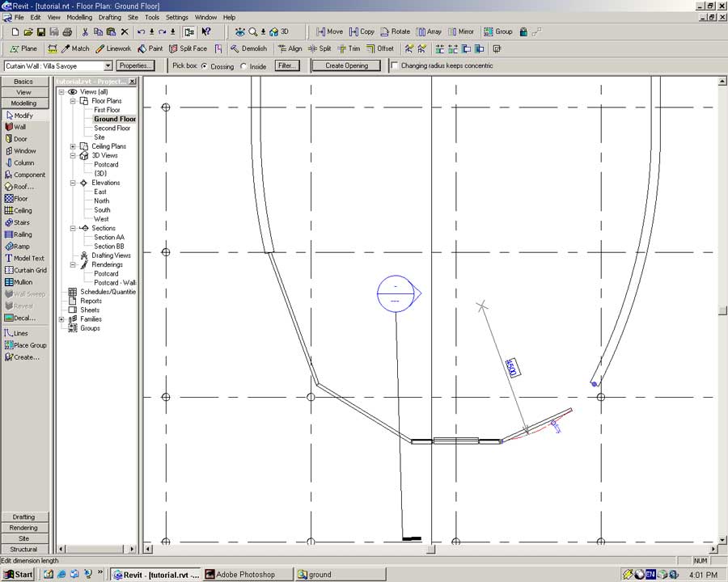The height and width of the screenshot is (582, 728).
Task: Open the Curtain Wall type selector dropdown
Action: click(x=108, y=66)
